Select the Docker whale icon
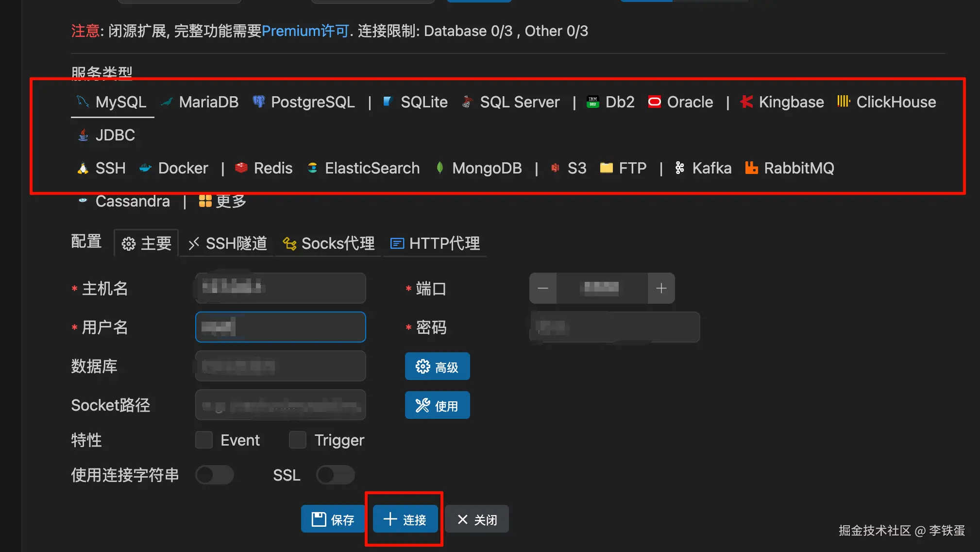The width and height of the screenshot is (980, 552). (145, 168)
